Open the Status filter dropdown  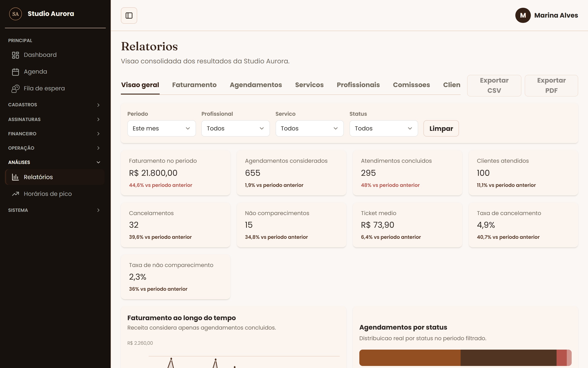click(x=384, y=128)
